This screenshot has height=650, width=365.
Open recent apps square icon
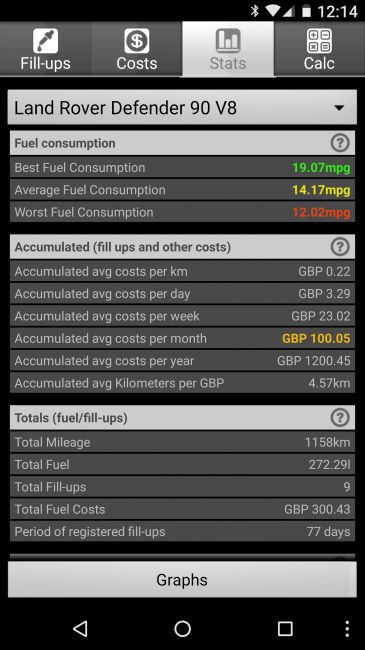pyautogui.click(x=285, y=628)
